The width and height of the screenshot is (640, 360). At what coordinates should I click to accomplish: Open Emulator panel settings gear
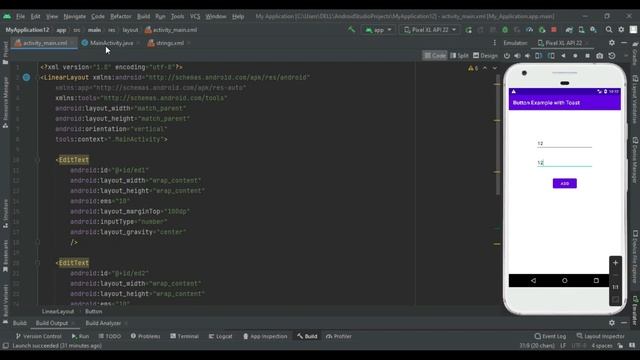point(611,42)
